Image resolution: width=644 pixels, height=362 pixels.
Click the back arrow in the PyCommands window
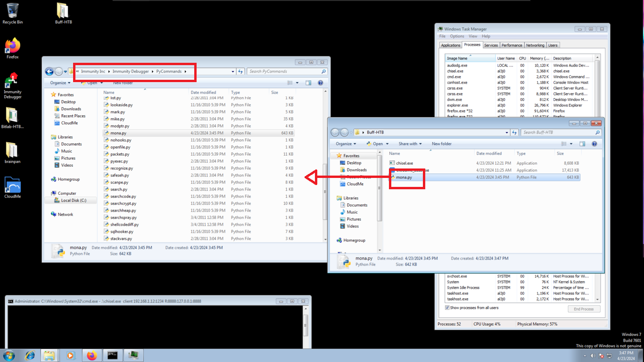pos(49,72)
